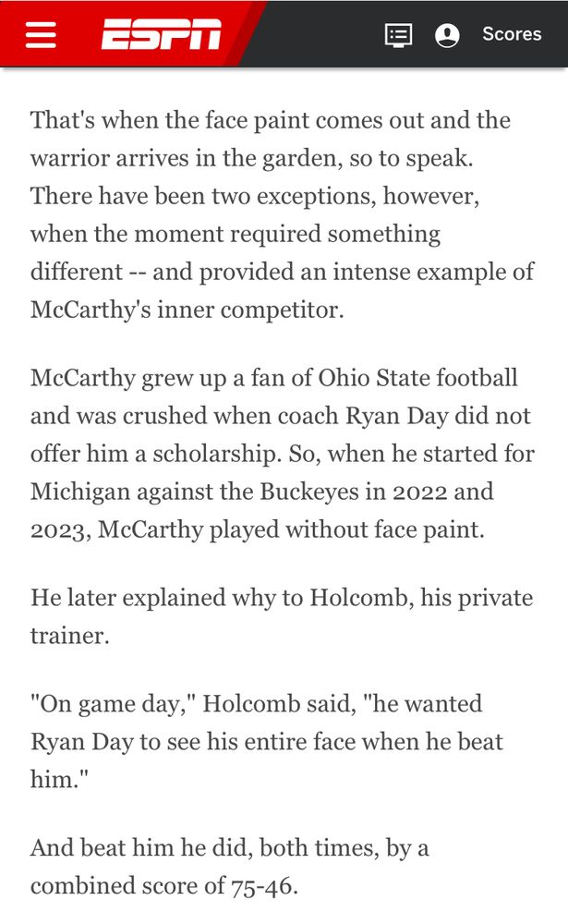Open the Watch listings icon
The height and width of the screenshot is (924, 568).
tap(398, 35)
